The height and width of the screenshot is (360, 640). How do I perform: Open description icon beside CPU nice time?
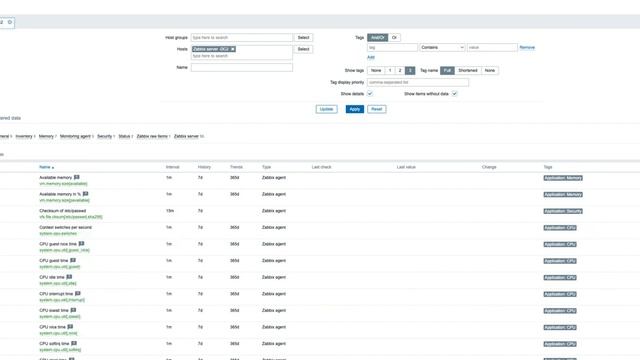pos(70,327)
